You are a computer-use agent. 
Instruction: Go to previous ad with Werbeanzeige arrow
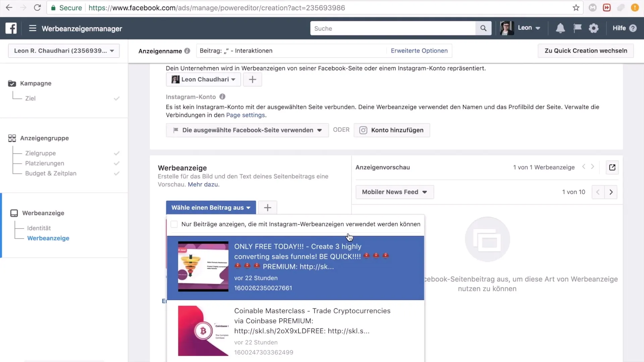point(584,167)
